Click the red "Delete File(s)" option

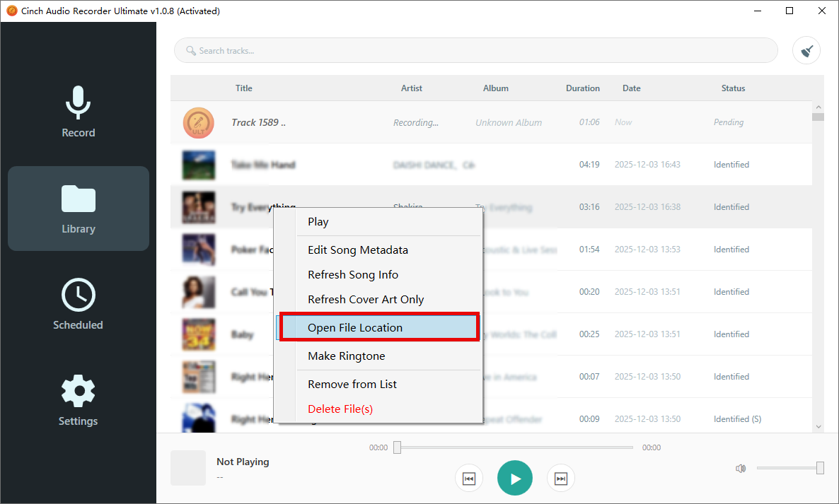click(340, 409)
